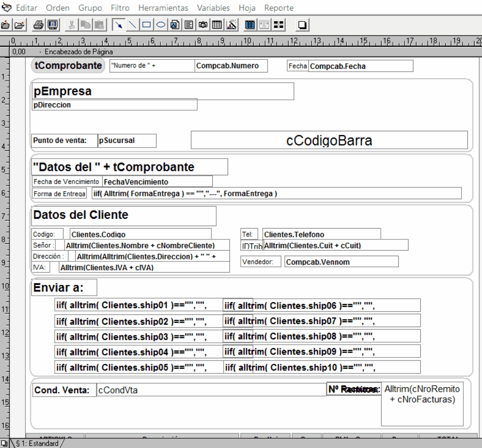
Task: Select the cCodigoBarra barcode field
Action: click(x=329, y=140)
